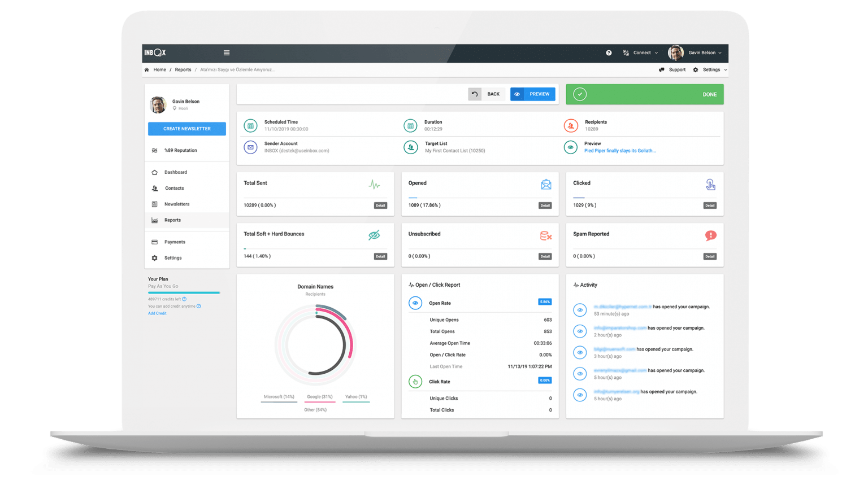Click the Detail badge in Opened card
Image resolution: width=868 pixels, height=481 pixels.
point(545,205)
